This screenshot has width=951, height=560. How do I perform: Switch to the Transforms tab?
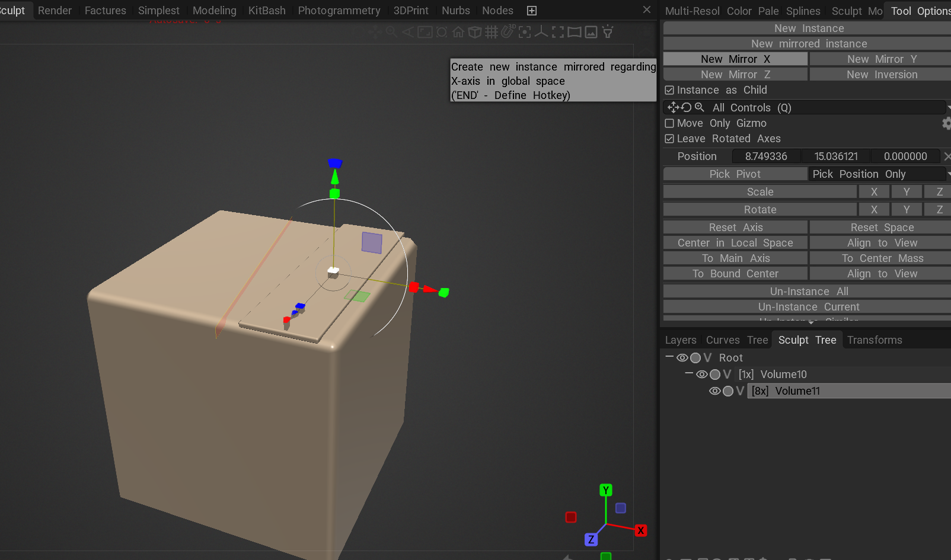[875, 340]
